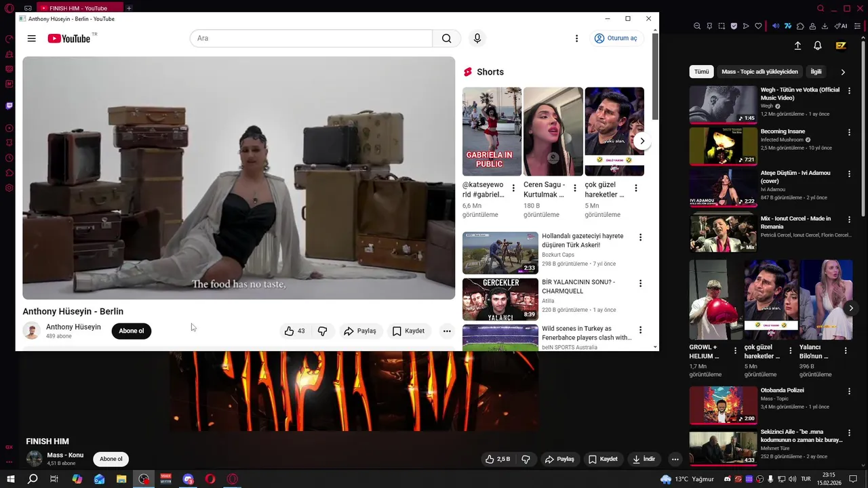Like the Anthony Hüseyin - Berlin video

pos(294,331)
